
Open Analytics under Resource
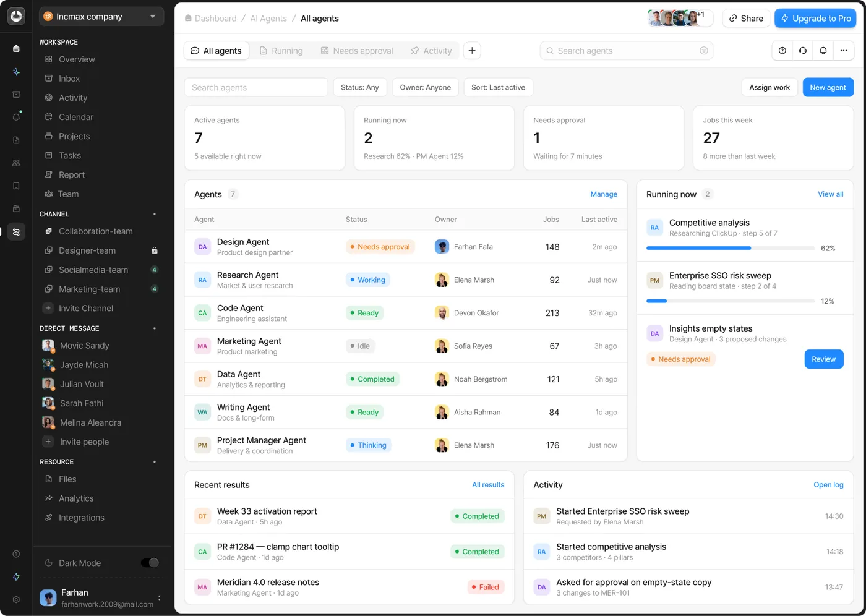click(x=76, y=498)
